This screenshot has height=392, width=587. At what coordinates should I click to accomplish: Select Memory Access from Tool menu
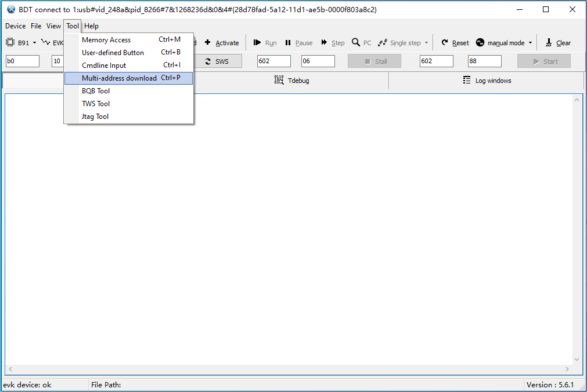(x=129, y=39)
